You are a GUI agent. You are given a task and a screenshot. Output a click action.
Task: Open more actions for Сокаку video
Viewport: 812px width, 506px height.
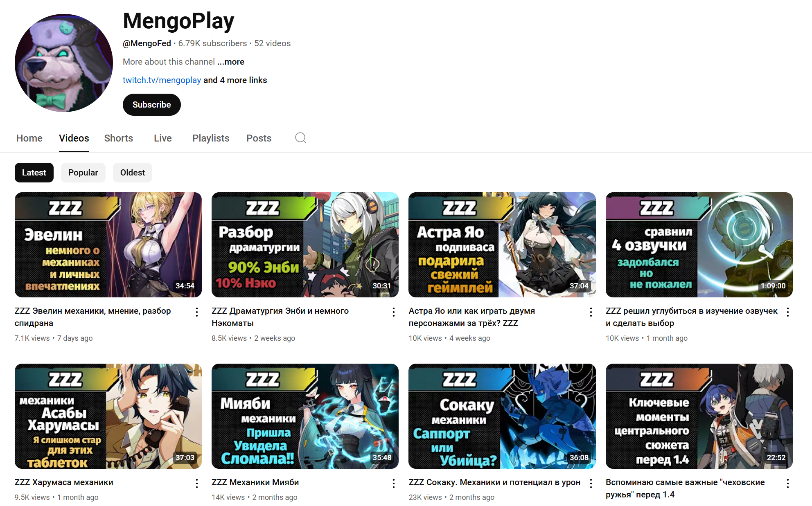[x=591, y=484]
